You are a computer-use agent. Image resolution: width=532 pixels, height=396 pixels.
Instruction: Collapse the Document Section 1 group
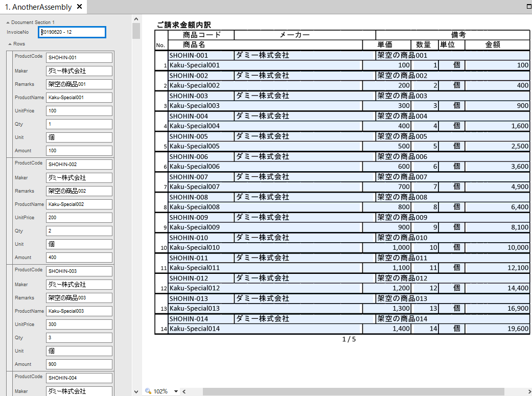pyautogui.click(x=8, y=22)
